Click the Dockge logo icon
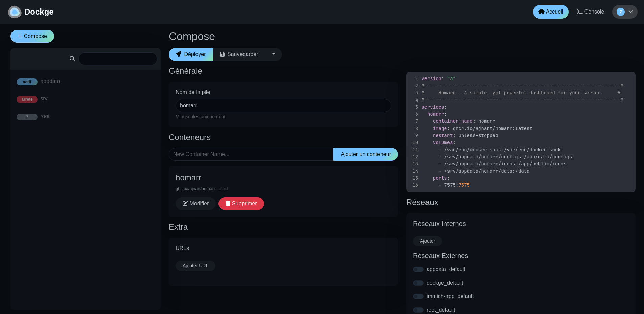This screenshot has height=314, width=644. (15, 12)
